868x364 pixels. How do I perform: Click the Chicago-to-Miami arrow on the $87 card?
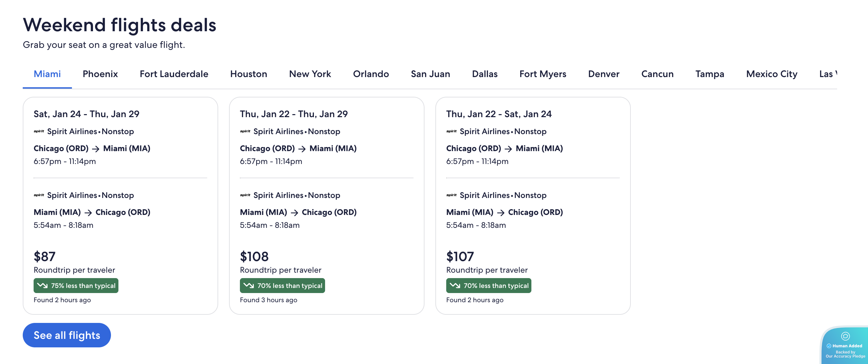[x=96, y=149]
